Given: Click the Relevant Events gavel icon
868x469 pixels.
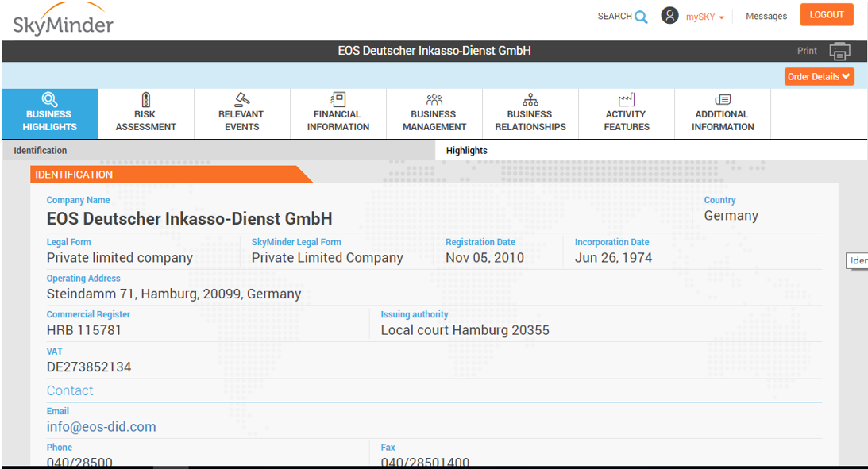Looking at the screenshot, I should (x=241, y=99).
